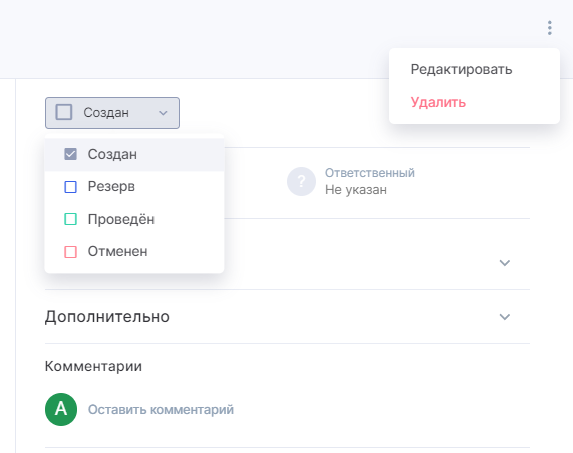
Task: Choose Редактировать from the context menu
Action: 461,69
